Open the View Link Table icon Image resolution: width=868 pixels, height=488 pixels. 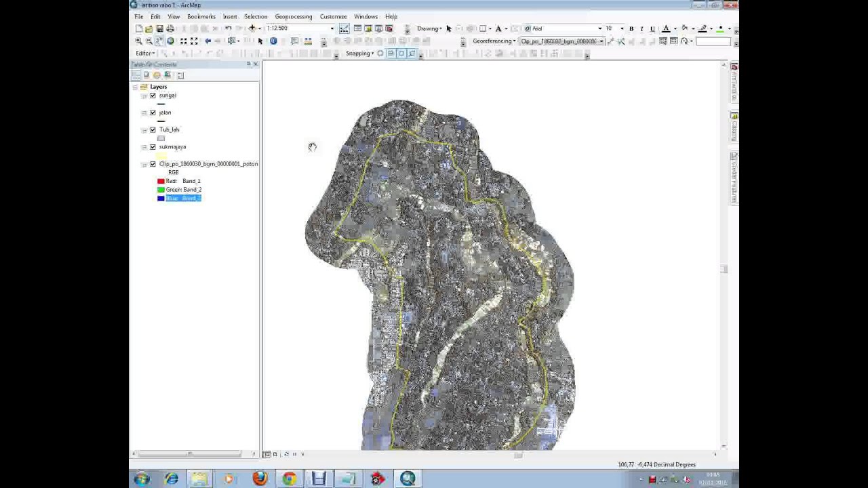[673, 41]
